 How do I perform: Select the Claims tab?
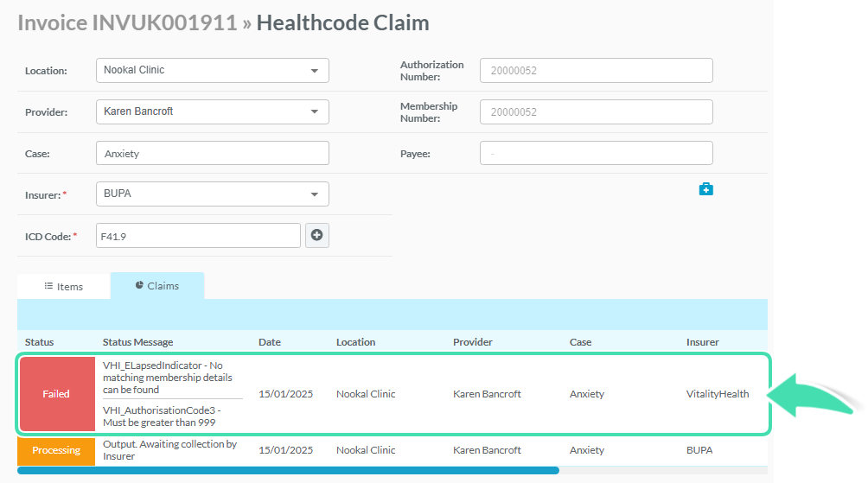[157, 285]
